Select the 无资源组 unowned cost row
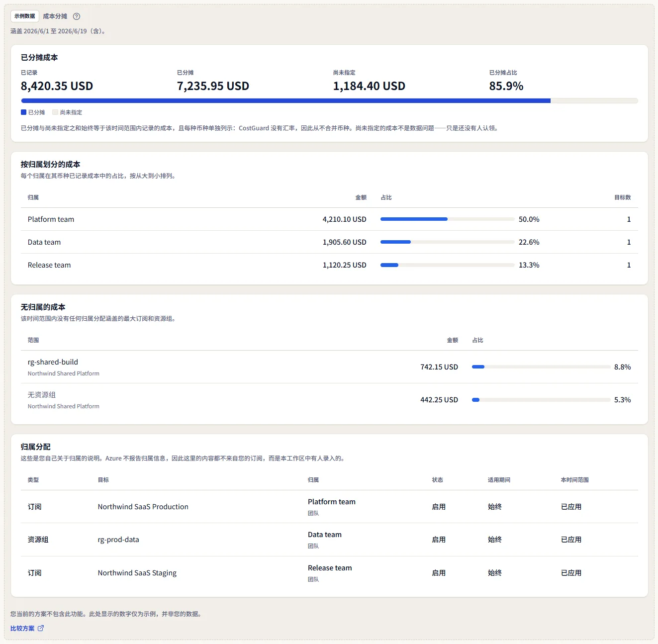 pyautogui.click(x=329, y=400)
